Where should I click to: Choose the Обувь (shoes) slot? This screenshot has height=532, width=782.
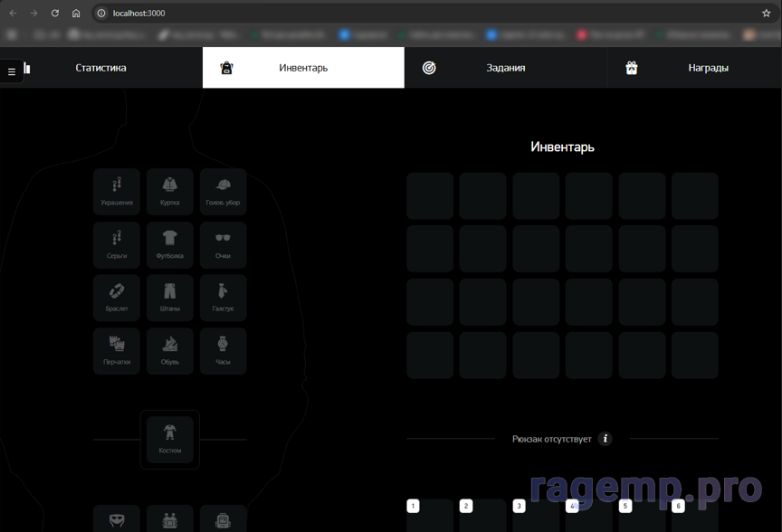click(x=169, y=351)
